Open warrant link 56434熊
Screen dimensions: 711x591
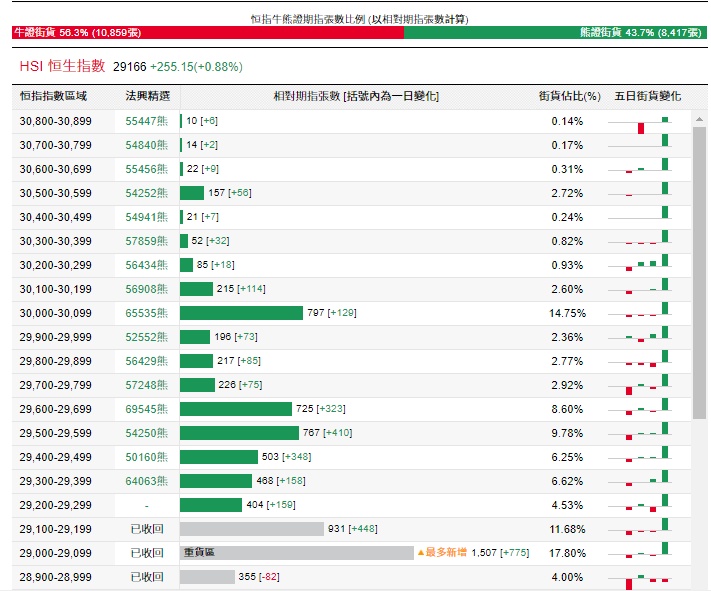[x=146, y=265]
